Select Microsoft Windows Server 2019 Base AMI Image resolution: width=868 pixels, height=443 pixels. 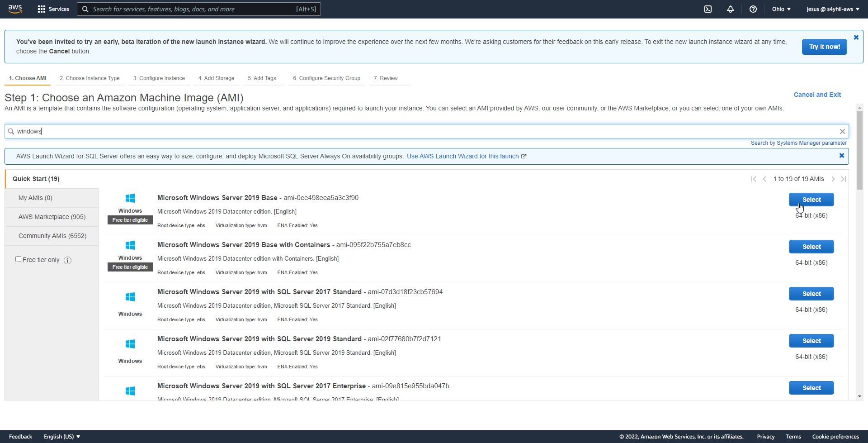pyautogui.click(x=811, y=200)
